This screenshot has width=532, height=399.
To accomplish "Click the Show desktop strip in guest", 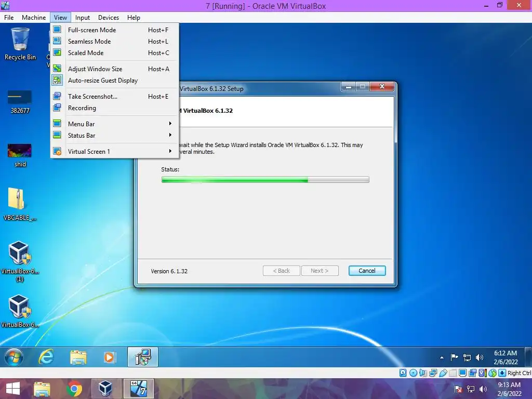I will [528, 357].
